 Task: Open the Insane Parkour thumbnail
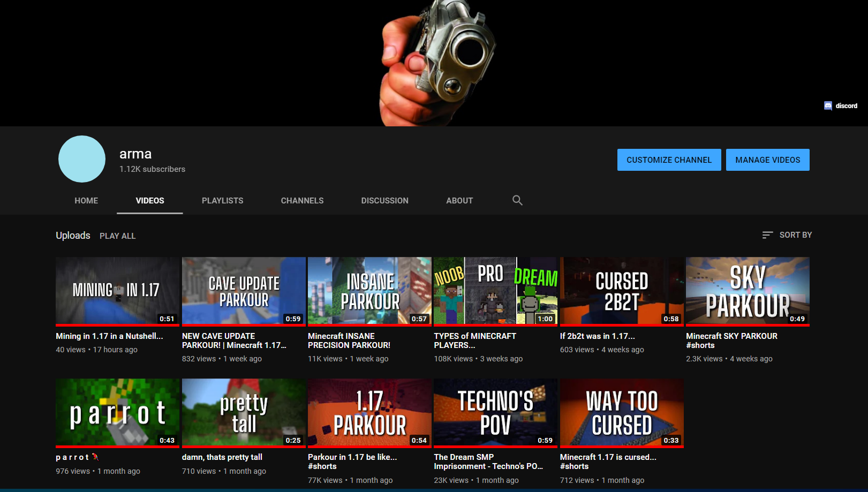click(369, 291)
